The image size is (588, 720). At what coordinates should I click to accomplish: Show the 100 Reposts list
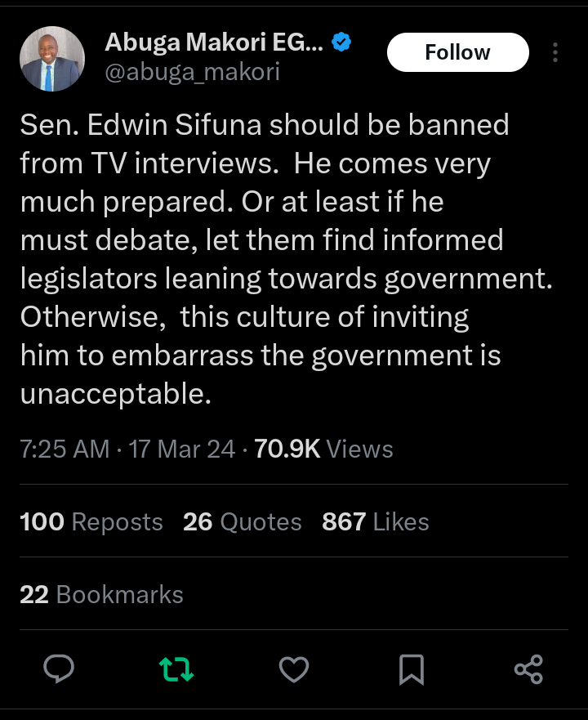91,521
